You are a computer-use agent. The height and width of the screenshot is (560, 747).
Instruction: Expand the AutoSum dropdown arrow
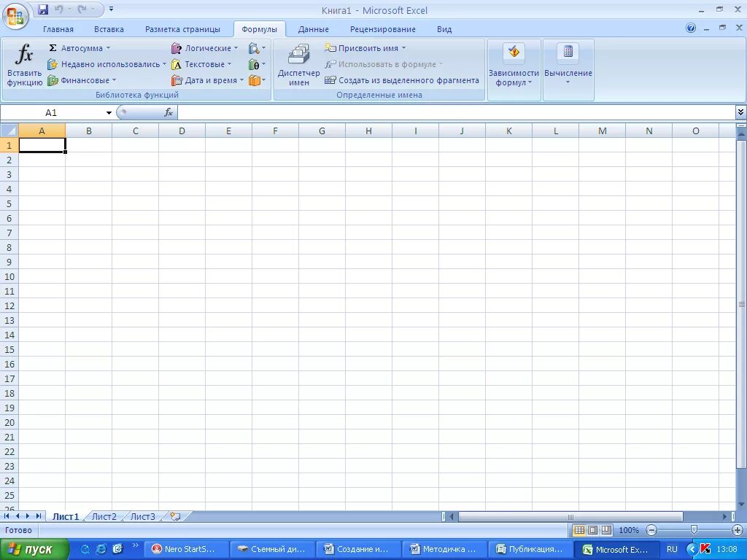tap(108, 48)
